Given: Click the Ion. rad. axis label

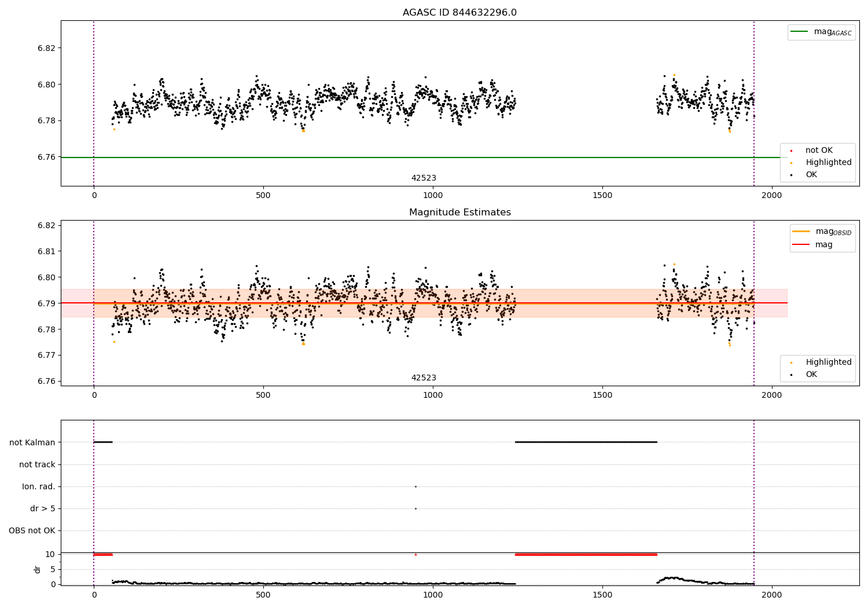Looking at the screenshot, I should tap(39, 486).
